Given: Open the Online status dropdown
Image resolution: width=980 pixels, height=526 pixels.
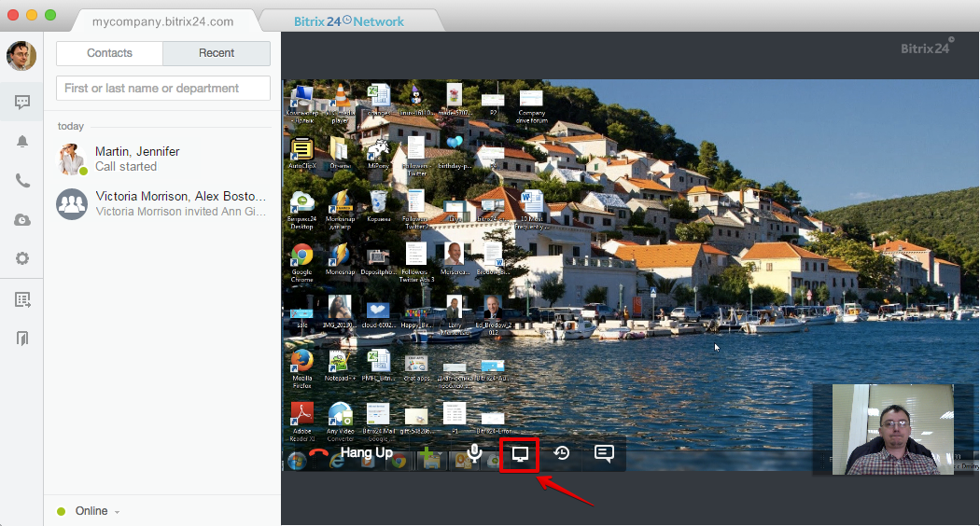Looking at the screenshot, I should point(88,511).
